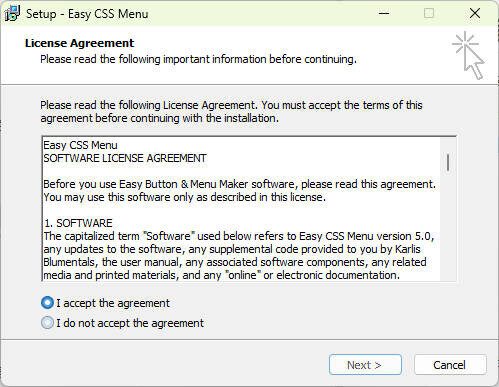499x387 pixels.
Task: Close the Easy CSS Menu setup window
Action: tap(475, 14)
